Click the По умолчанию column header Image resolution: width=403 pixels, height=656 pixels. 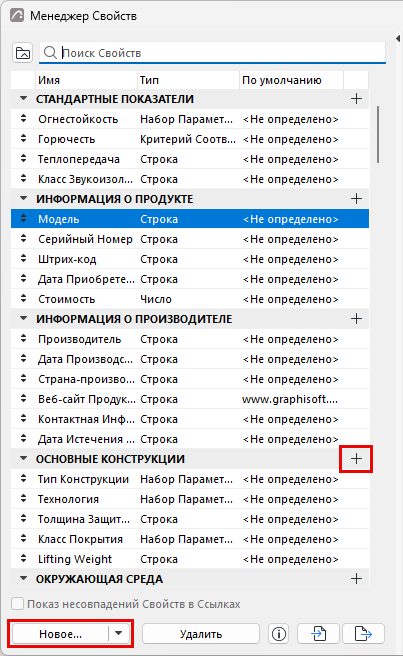point(292,80)
